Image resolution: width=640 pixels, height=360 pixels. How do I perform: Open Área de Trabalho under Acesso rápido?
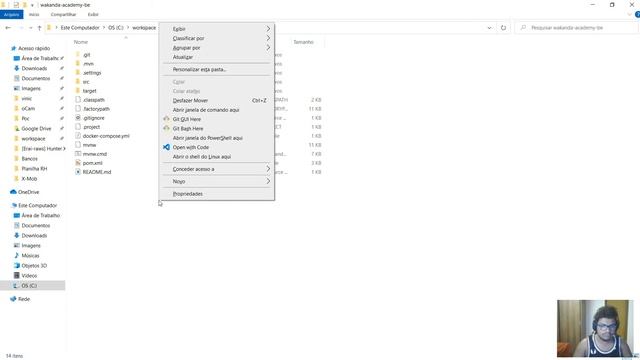point(40,58)
